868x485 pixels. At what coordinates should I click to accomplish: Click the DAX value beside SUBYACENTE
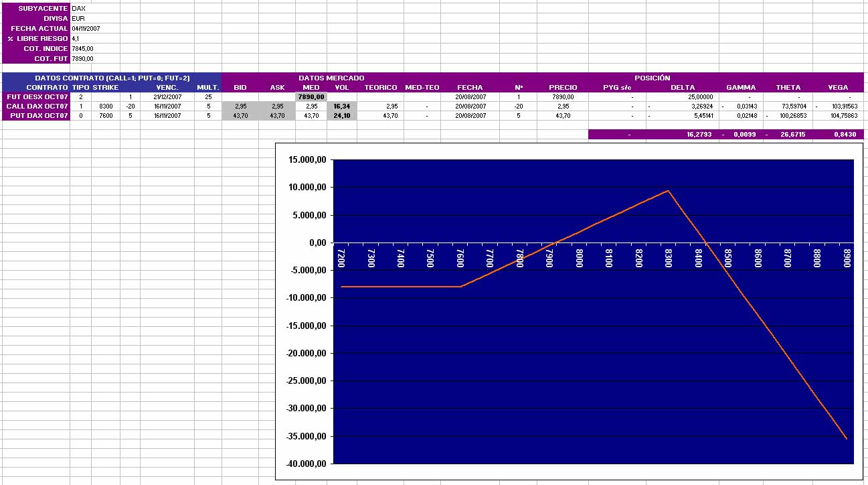[x=78, y=9]
